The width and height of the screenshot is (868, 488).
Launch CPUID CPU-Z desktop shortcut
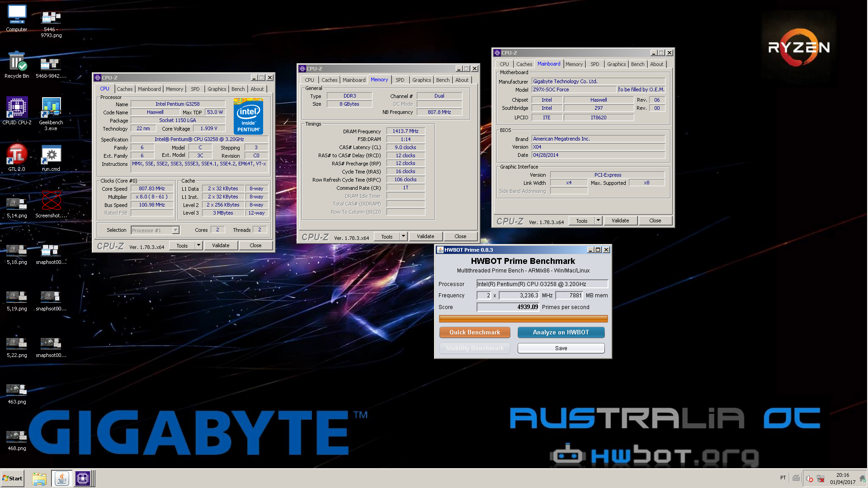pos(17,111)
